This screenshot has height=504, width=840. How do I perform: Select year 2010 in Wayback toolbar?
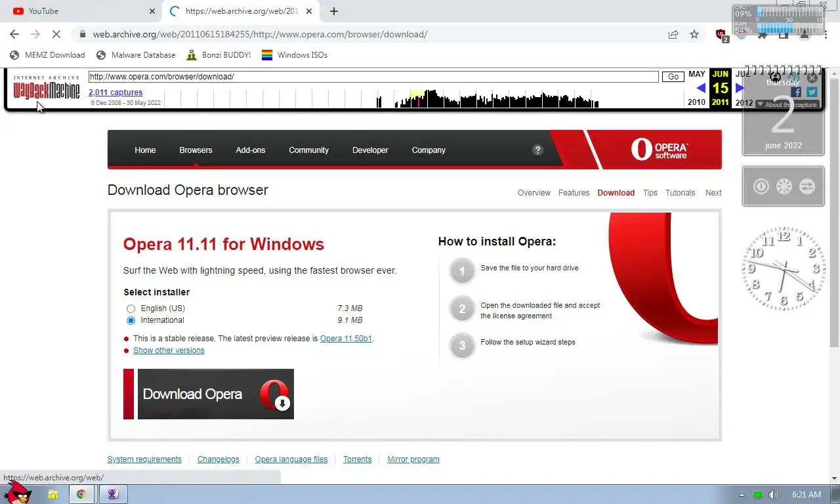pos(696,102)
